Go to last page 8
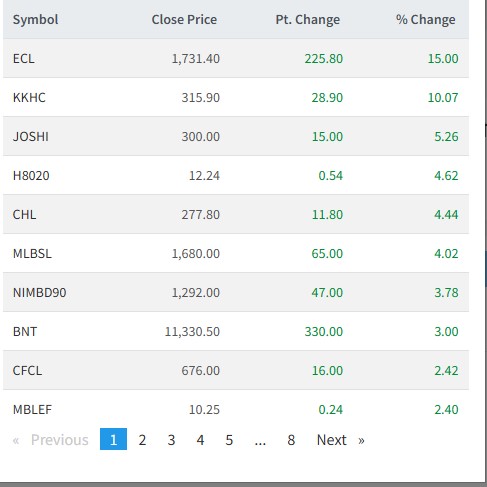 click(291, 440)
